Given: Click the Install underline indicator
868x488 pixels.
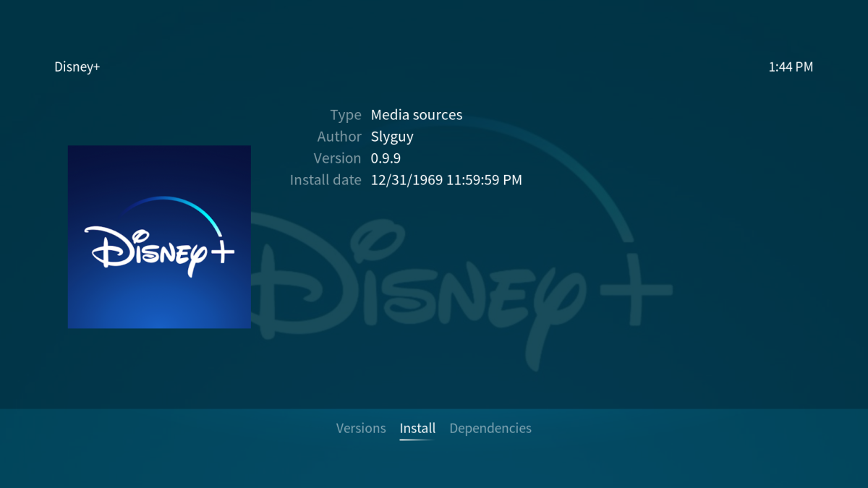Looking at the screenshot, I should pyautogui.click(x=417, y=438).
